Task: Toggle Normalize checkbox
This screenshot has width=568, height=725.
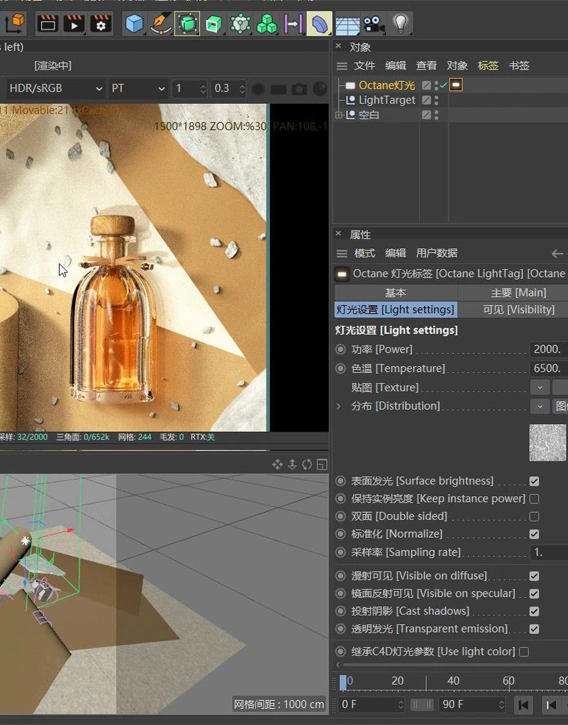Action: (534, 534)
